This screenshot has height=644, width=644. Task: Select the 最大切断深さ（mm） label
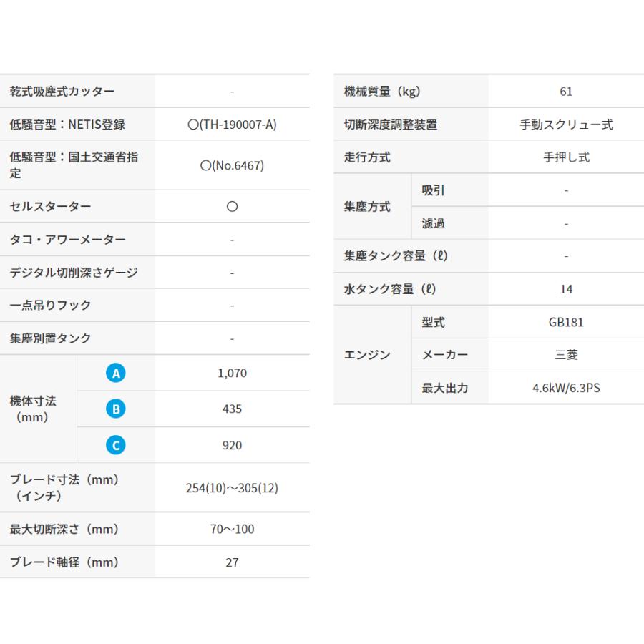click(x=64, y=529)
